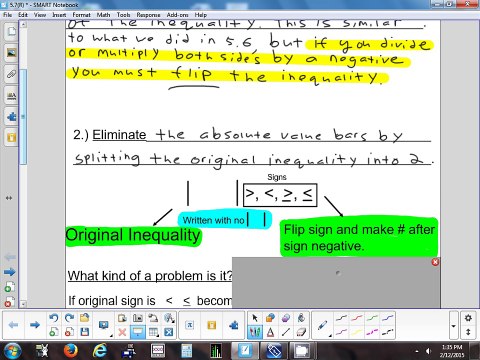Move sidebar with double-arrow icon

[9, 198]
